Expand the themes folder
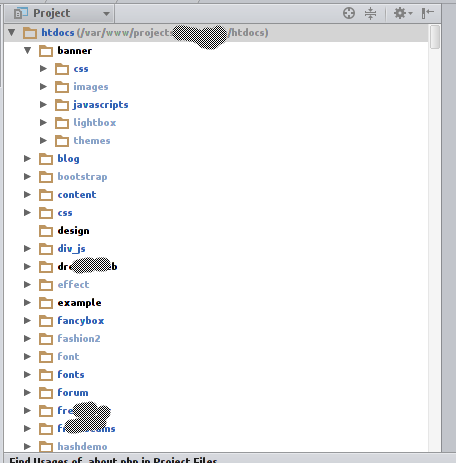The image size is (456, 463). pyautogui.click(x=43, y=140)
